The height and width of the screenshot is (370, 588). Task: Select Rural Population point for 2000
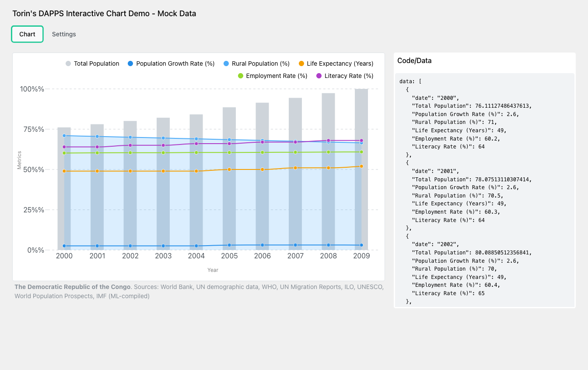pyautogui.click(x=64, y=136)
